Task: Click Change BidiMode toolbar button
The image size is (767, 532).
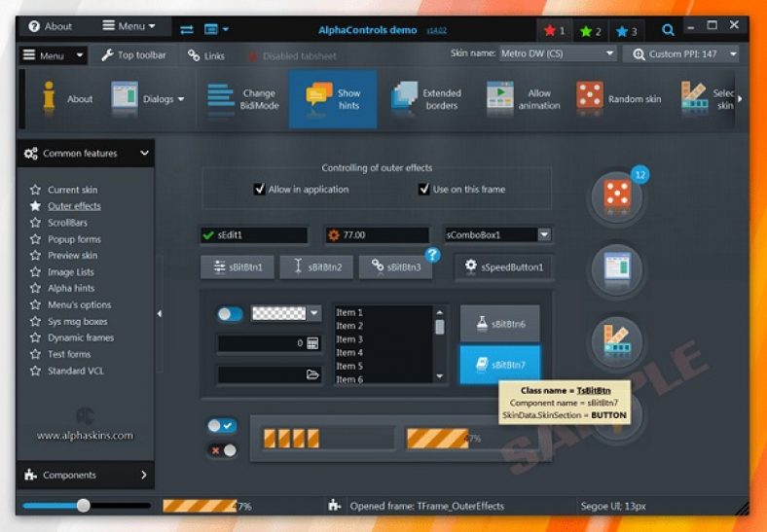Action: (x=242, y=99)
